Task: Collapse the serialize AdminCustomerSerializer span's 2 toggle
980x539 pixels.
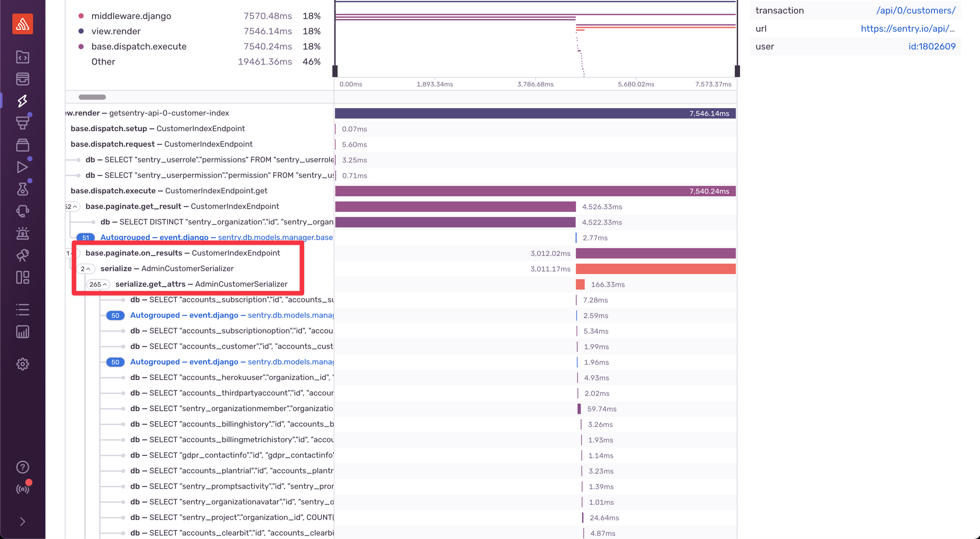Action: (85, 269)
